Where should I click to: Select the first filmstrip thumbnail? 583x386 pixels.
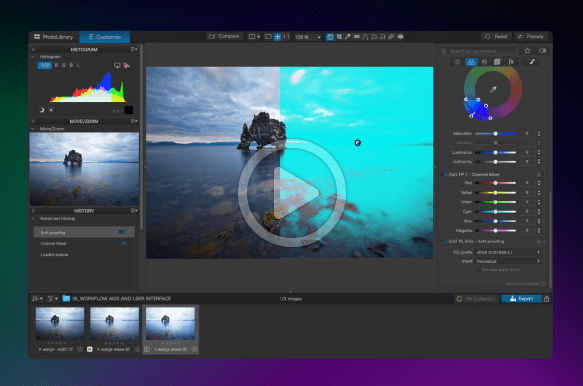(60, 324)
